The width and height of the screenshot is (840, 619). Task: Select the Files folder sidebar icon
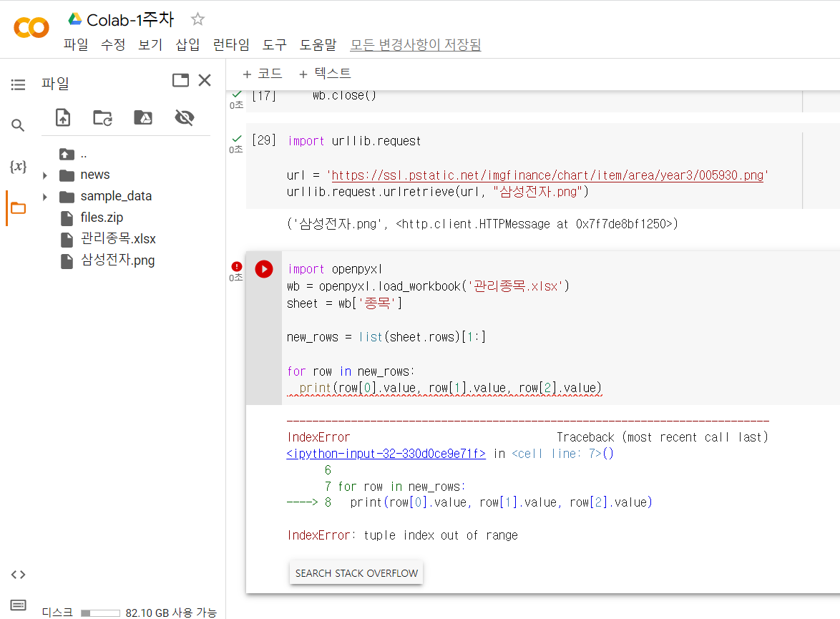pos(18,208)
